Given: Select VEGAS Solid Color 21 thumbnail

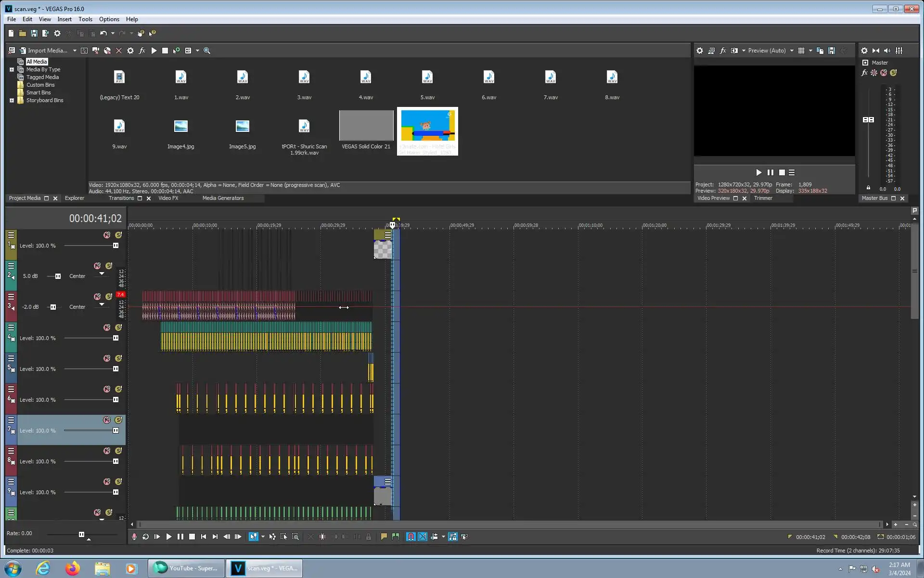Looking at the screenshot, I should pyautogui.click(x=366, y=125).
